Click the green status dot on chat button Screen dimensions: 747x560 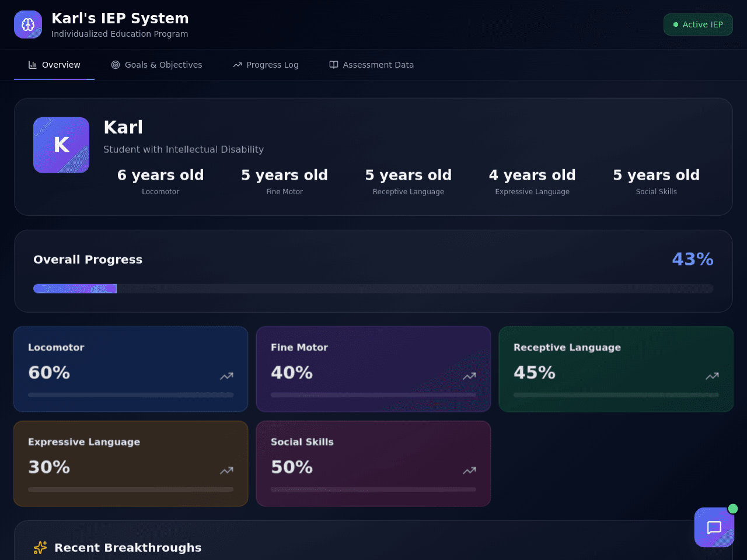pyautogui.click(x=733, y=509)
